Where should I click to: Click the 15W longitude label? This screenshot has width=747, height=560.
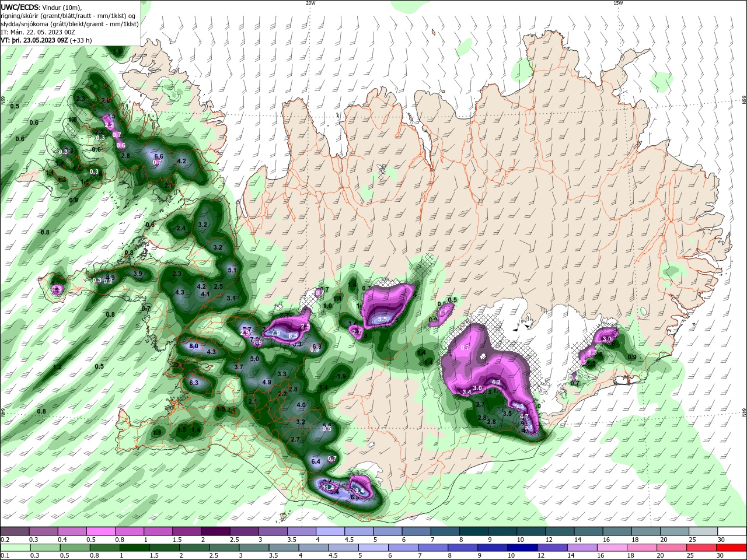click(618, 3)
